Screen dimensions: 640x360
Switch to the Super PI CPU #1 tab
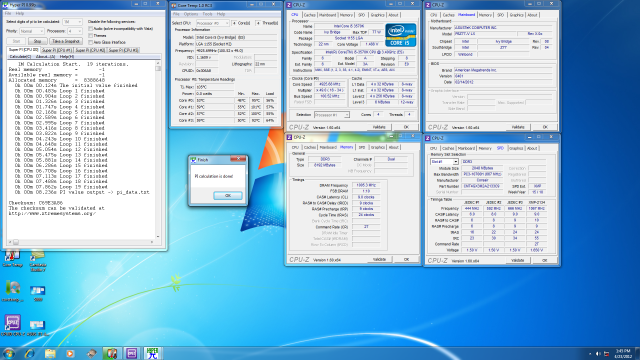pos(57,50)
